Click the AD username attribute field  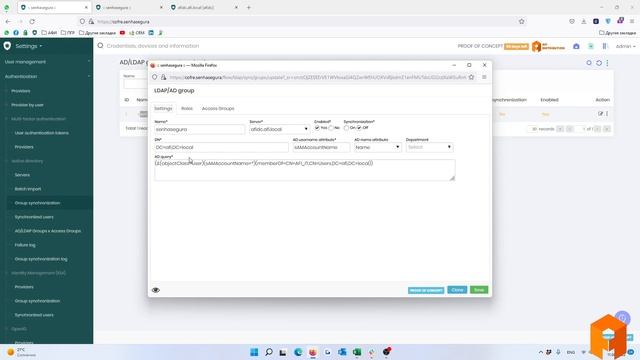pos(321,147)
